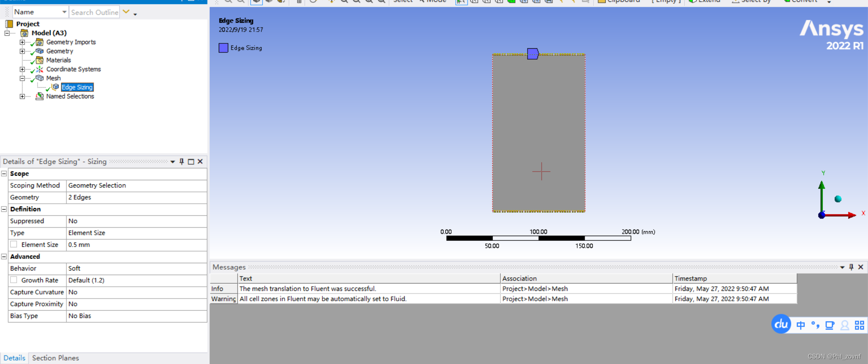Click the Edge Sizing legend color swatch

point(223,48)
